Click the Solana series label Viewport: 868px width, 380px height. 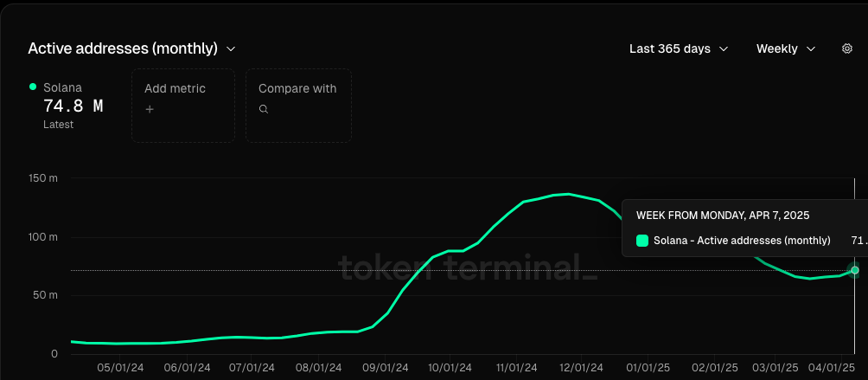click(x=62, y=87)
